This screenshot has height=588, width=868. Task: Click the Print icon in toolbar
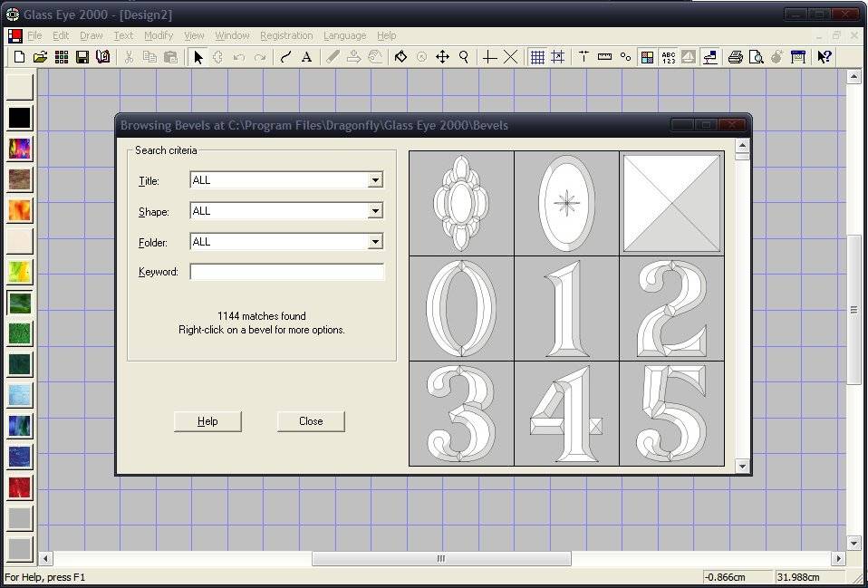point(735,56)
